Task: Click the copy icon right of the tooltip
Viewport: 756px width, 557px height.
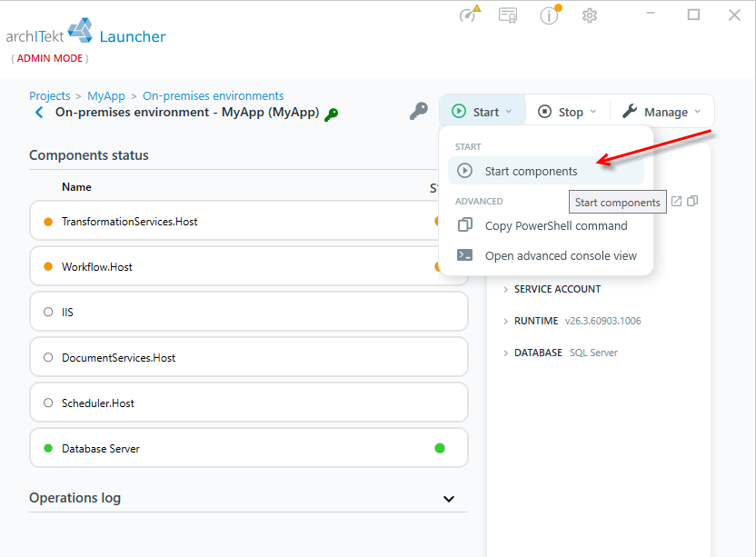Action: 692,201
